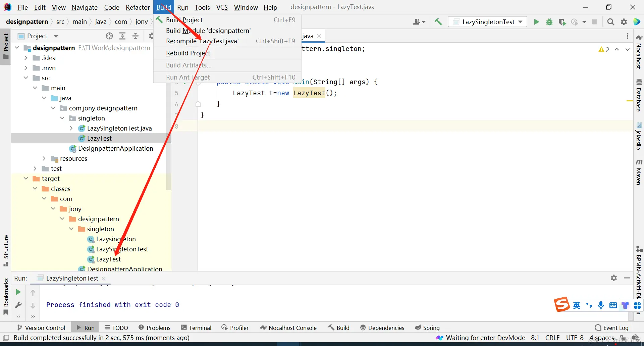
Task: Open the Maven side panel
Action: tap(639, 172)
